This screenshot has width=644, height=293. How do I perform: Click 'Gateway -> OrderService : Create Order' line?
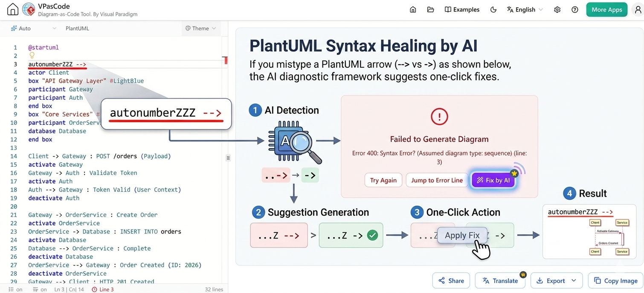93,215
